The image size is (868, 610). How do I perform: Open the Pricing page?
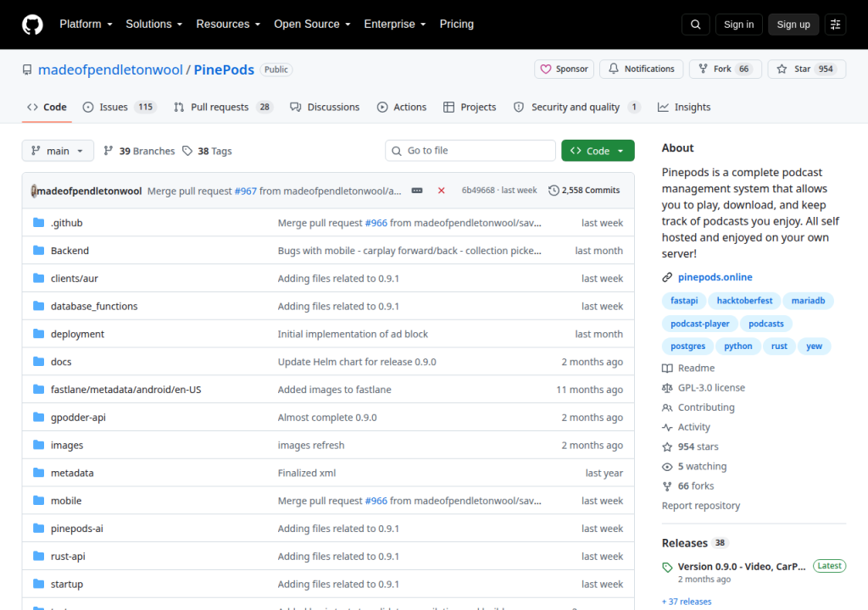tap(457, 25)
